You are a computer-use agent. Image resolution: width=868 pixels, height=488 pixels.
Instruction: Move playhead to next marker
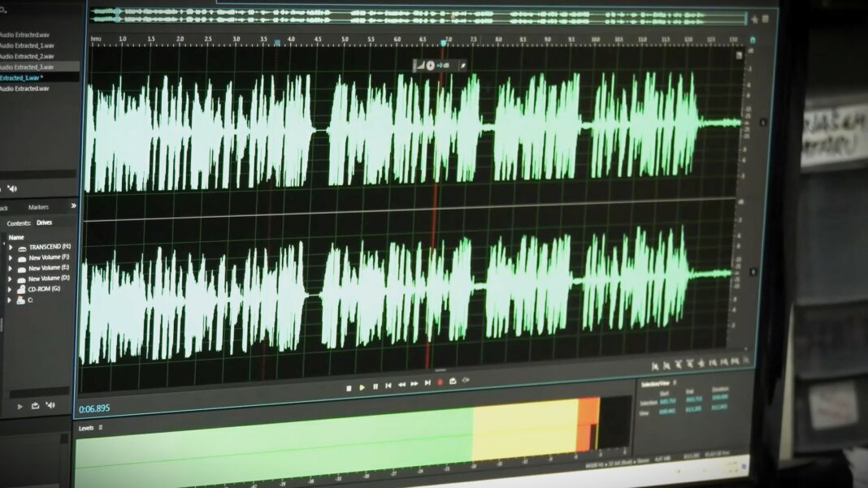coord(427,383)
